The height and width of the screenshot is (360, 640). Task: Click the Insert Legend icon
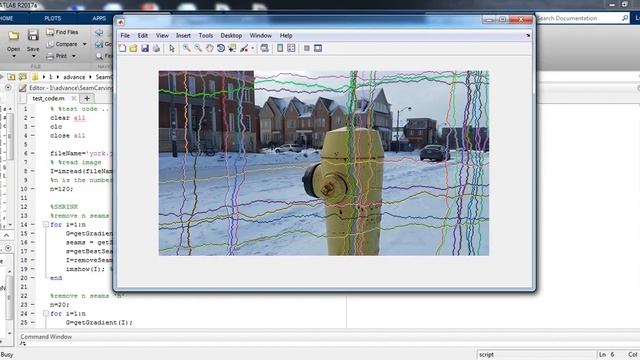click(291, 48)
